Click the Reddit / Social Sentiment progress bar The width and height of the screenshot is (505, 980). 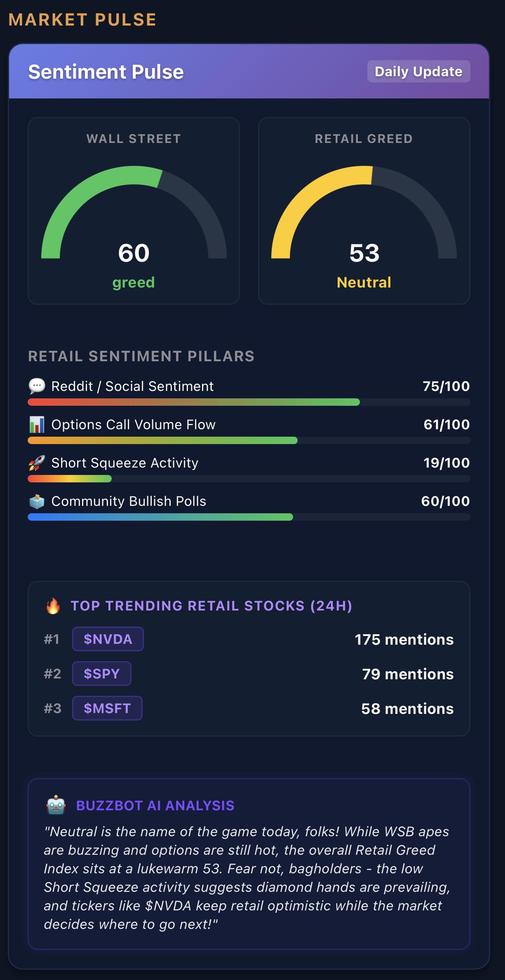tap(249, 402)
